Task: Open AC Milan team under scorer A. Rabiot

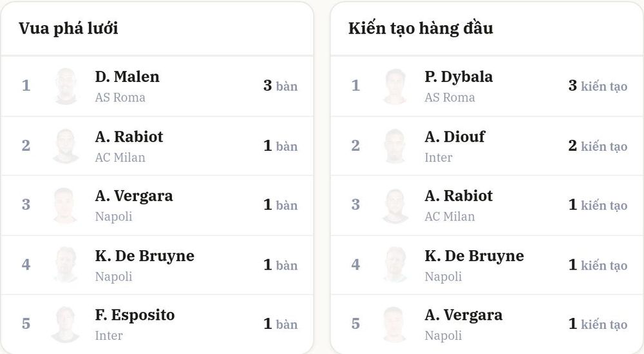Action: pos(120,157)
